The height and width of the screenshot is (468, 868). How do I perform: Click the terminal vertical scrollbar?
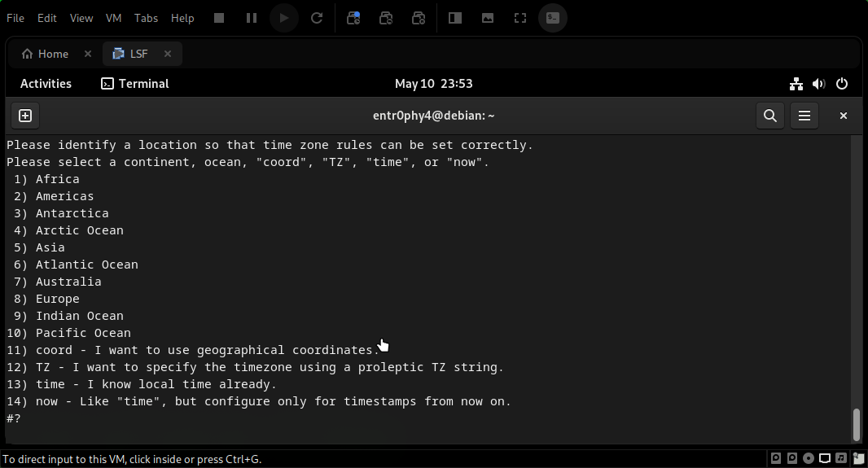[856, 423]
